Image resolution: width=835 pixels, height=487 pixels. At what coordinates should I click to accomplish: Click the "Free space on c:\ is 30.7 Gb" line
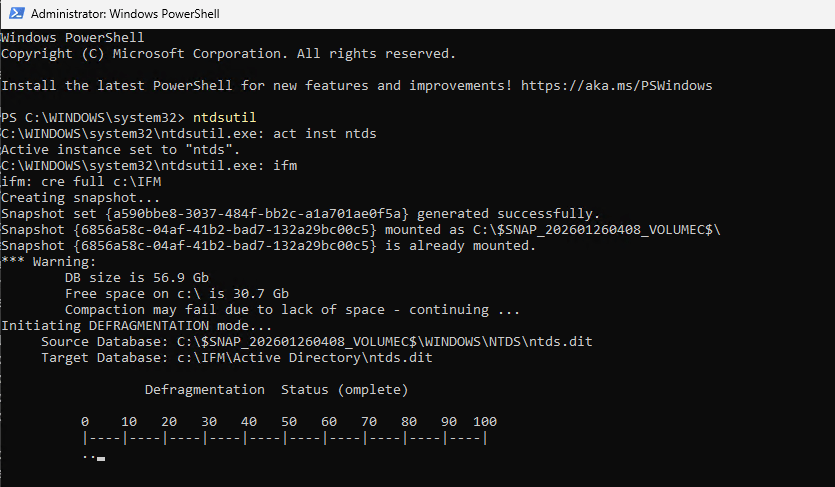coord(176,293)
